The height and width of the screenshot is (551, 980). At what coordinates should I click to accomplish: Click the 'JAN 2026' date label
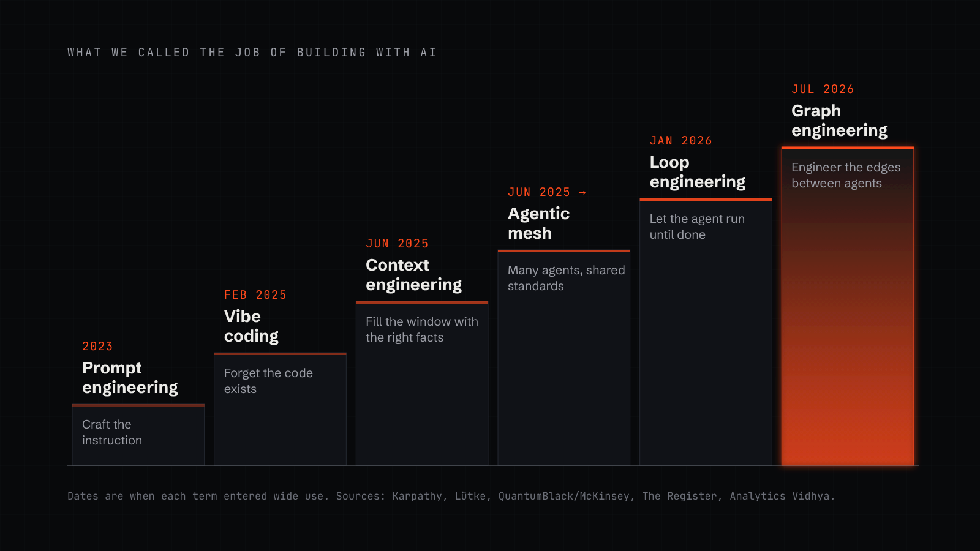pos(681,141)
